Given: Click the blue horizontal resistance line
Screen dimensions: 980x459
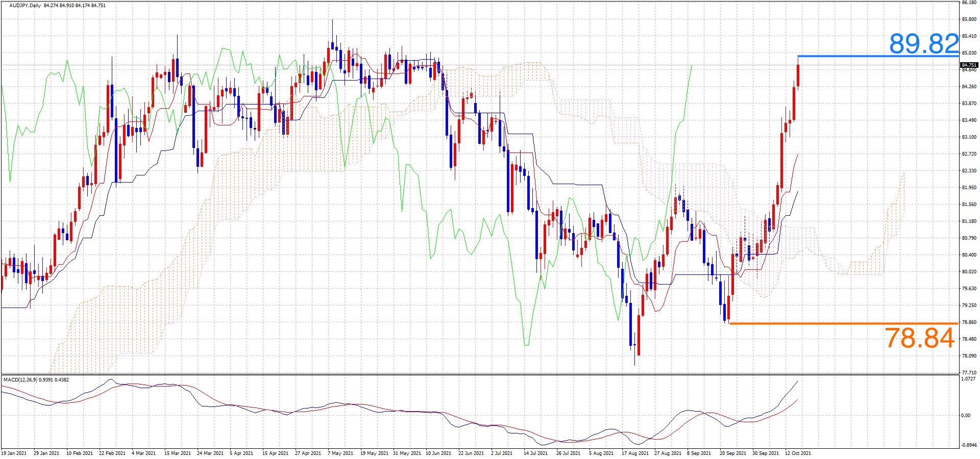Looking at the screenshot, I should (x=868, y=56).
